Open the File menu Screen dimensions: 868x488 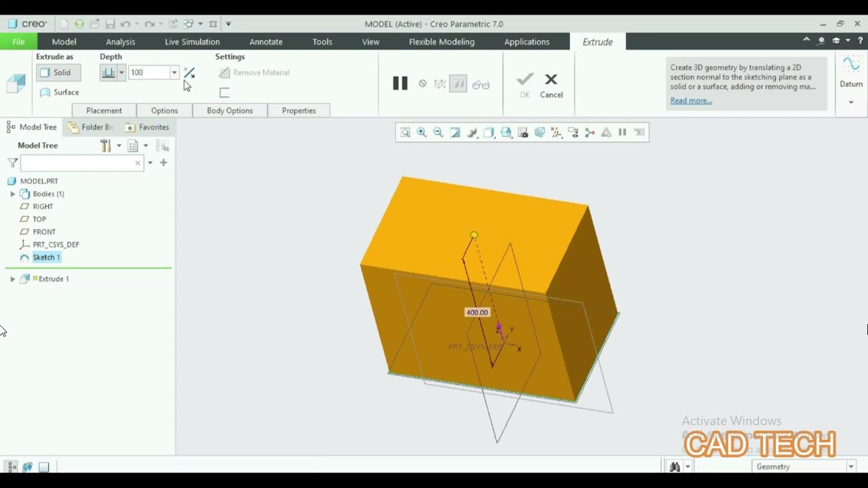click(x=18, y=41)
